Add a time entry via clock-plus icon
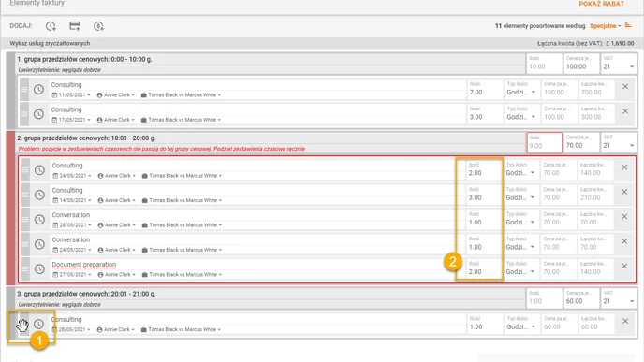644x362 pixels. (51, 26)
